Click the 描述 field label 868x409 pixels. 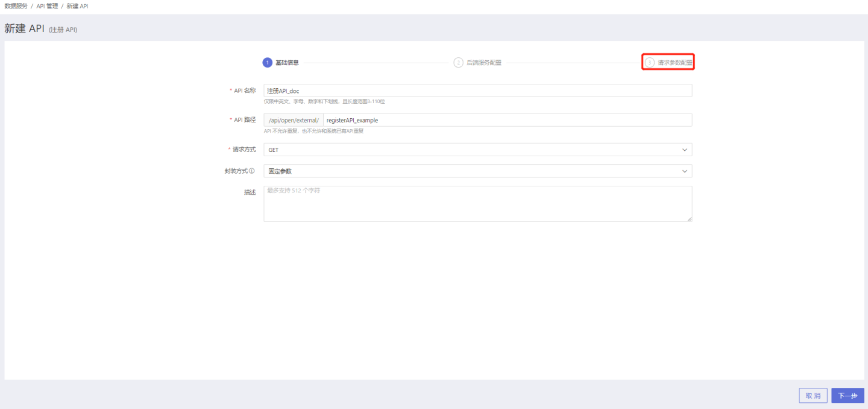pos(250,192)
